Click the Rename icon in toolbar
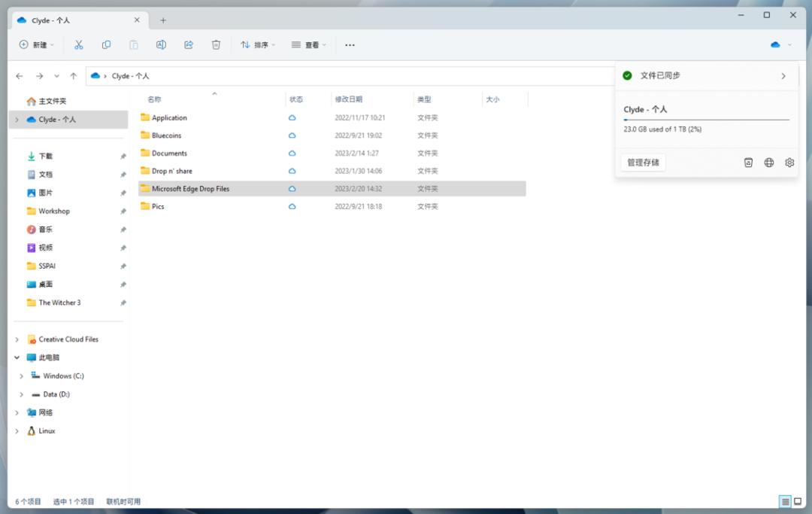The image size is (812, 514). coord(161,45)
